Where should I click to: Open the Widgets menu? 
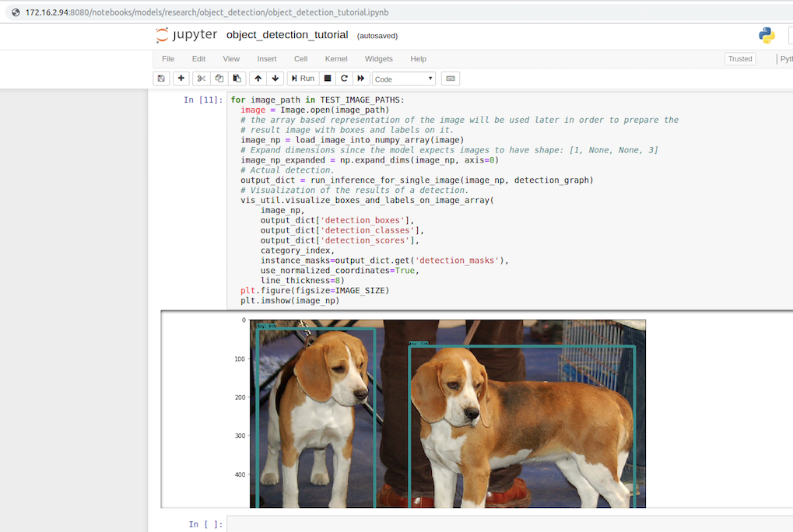379,58
